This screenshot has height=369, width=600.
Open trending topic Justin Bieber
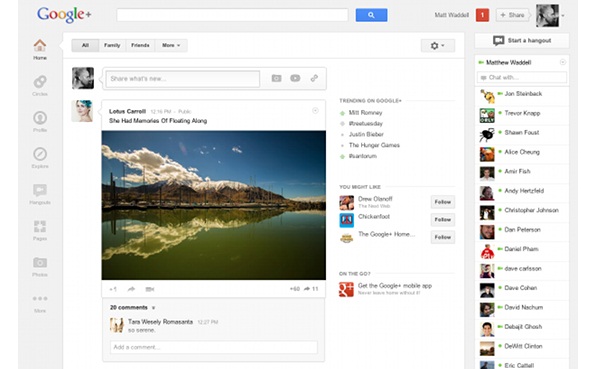click(366, 134)
